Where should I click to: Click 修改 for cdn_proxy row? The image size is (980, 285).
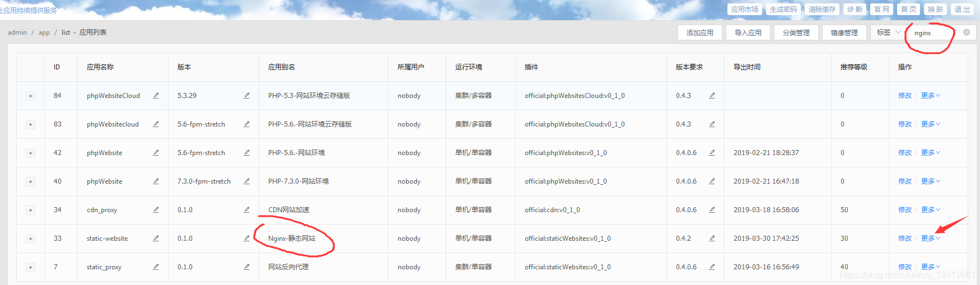point(905,210)
